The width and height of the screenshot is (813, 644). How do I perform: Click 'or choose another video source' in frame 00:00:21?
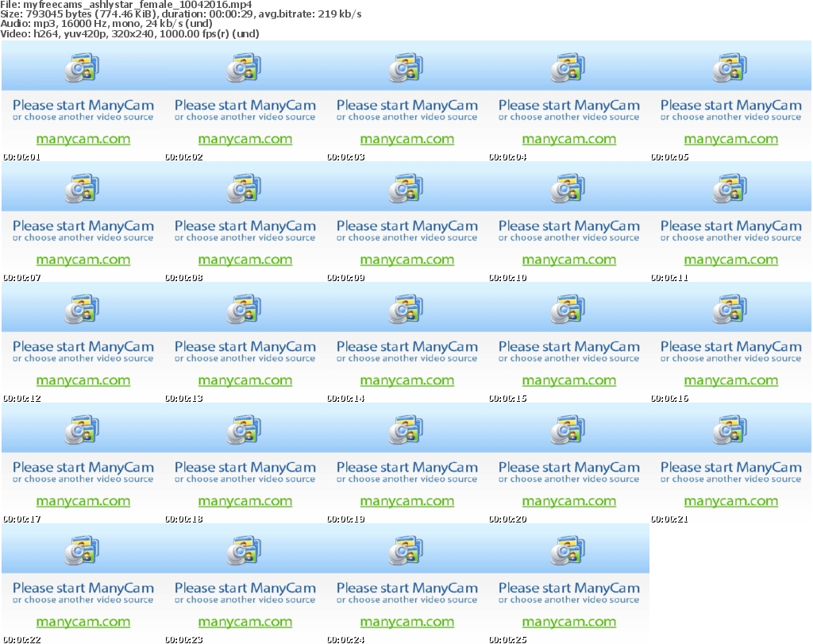coord(731,479)
